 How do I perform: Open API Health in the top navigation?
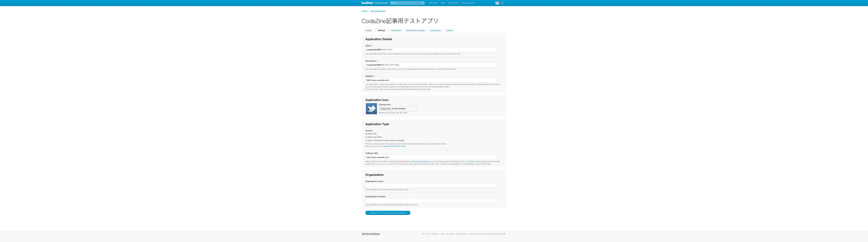433,3
